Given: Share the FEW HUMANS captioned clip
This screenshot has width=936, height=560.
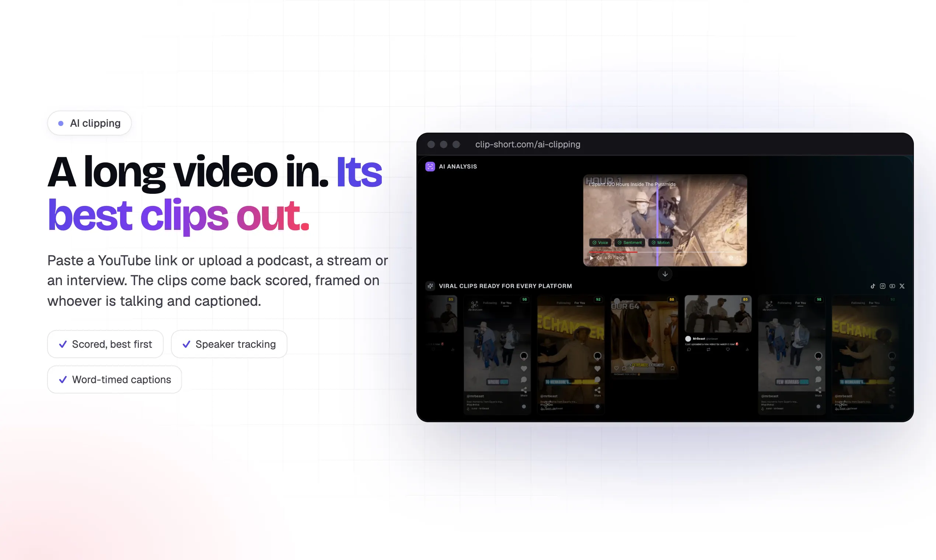Looking at the screenshot, I should point(818,390).
